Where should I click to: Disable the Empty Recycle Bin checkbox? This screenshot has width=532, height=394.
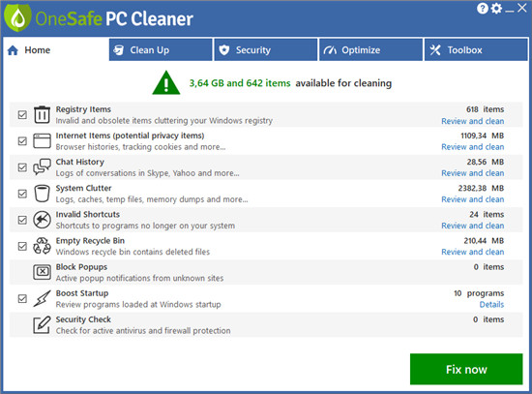click(x=22, y=246)
